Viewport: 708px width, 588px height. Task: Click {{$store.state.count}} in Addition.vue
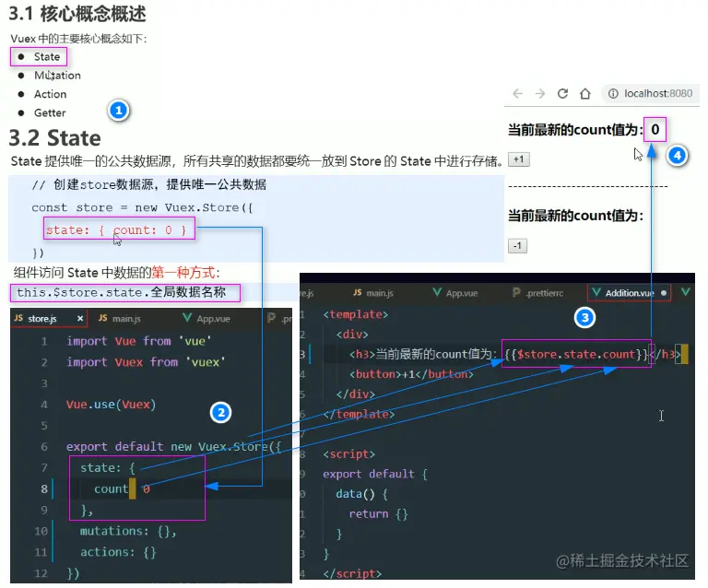click(x=576, y=354)
